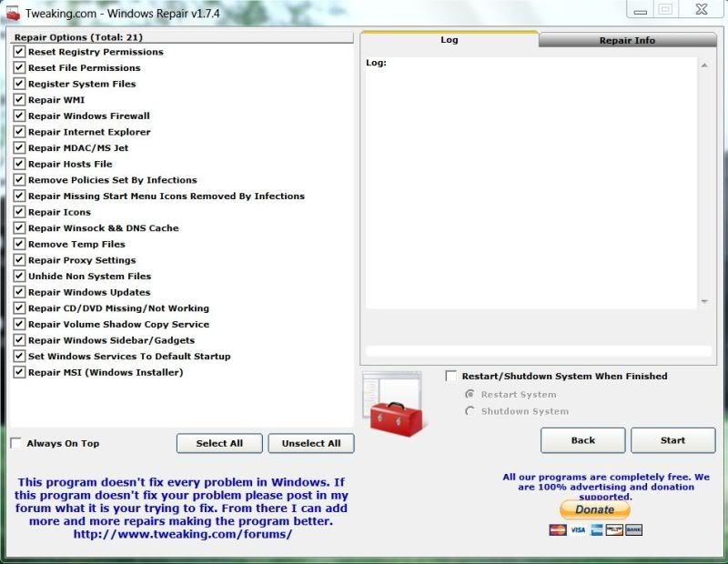Screen dimensions: 728x564
Task: Uncheck Repair MSI (Windows Installer)
Action: click(19, 372)
